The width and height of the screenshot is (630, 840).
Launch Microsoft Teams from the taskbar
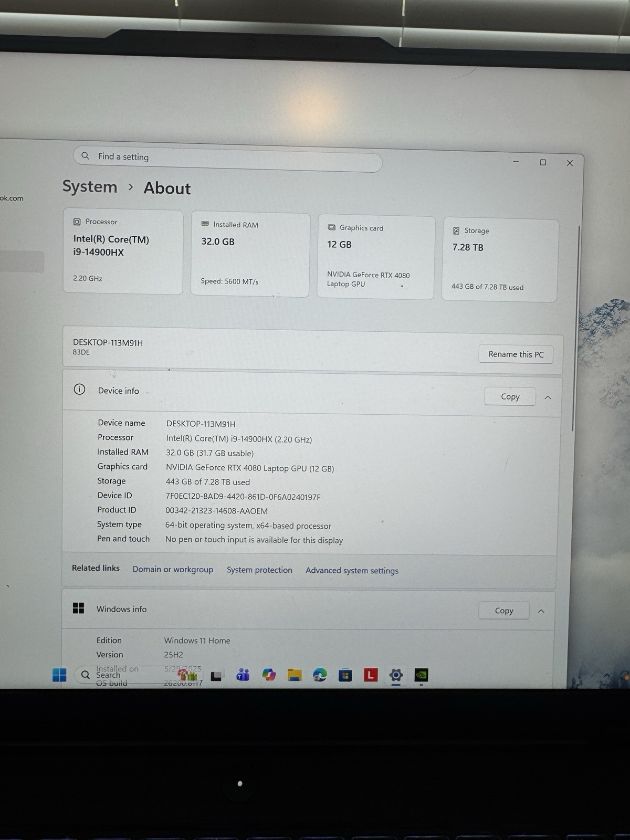(243, 675)
